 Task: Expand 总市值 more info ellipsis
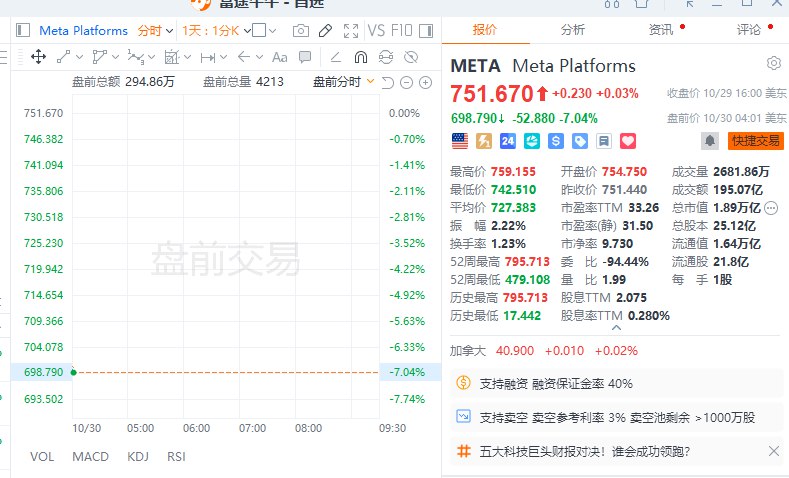tap(770, 207)
